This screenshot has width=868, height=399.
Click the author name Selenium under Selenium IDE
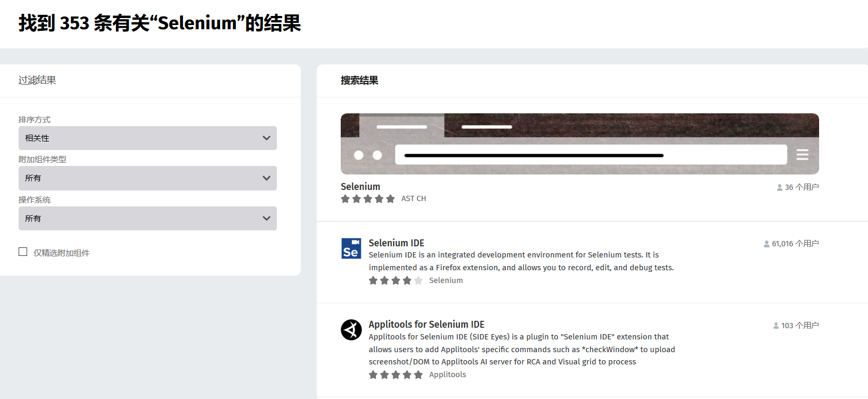tap(446, 280)
